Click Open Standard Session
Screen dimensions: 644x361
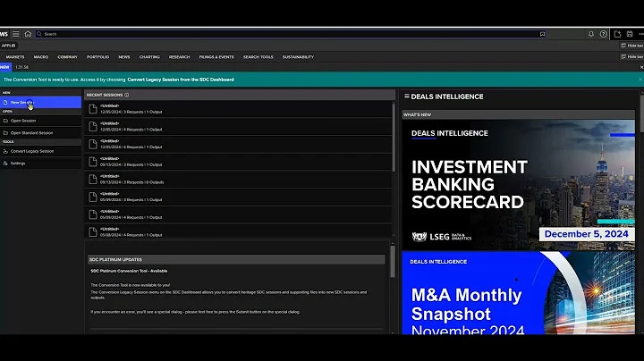click(x=40, y=133)
